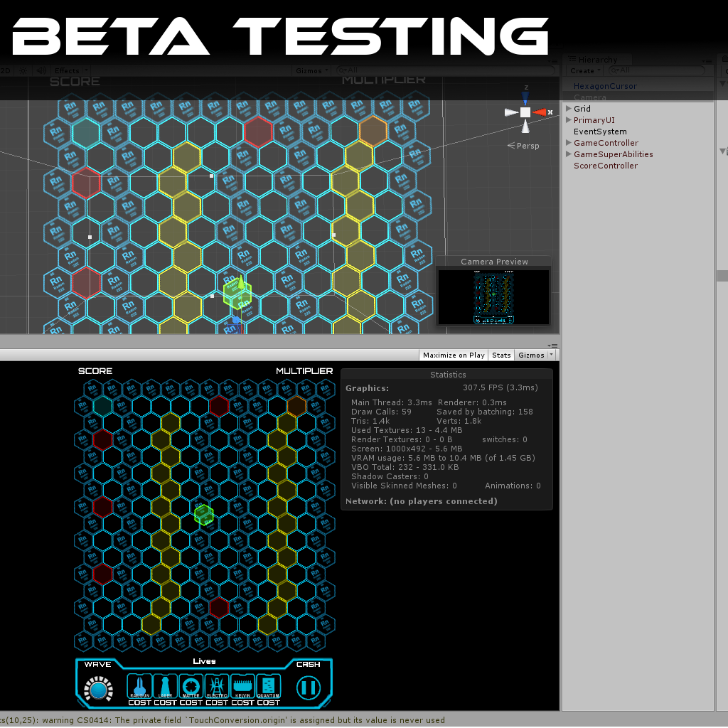The width and height of the screenshot is (728, 728).
Task: Open the Hierarchy Create dropdown
Action: pos(585,70)
